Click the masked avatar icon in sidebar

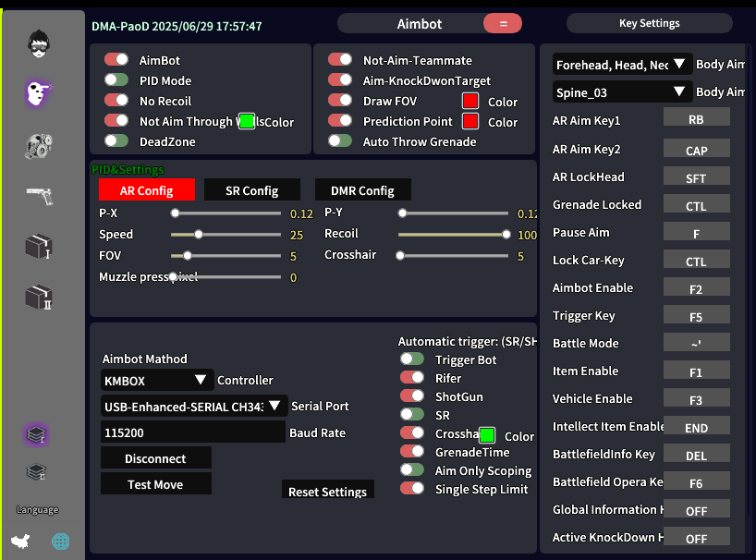pyautogui.click(x=39, y=43)
